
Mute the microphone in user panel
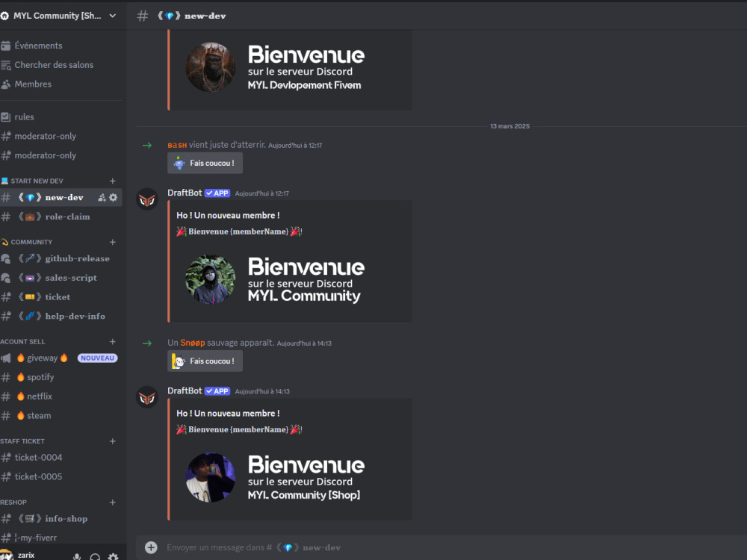pyautogui.click(x=77, y=556)
